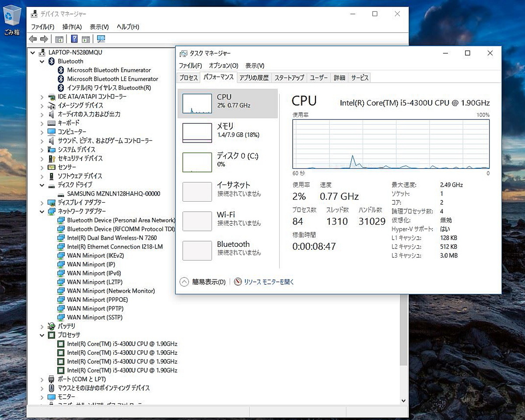
Task: Open ファイル(F) menu in Task Manager
Action: 191,66
